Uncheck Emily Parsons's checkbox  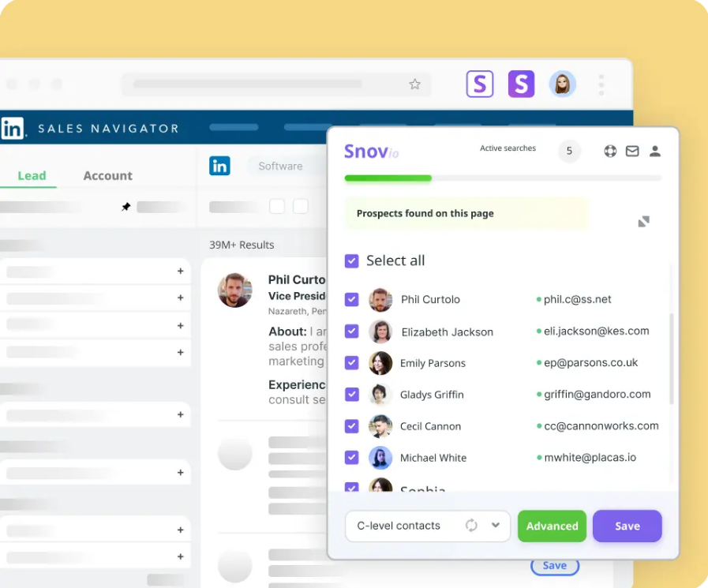351,362
